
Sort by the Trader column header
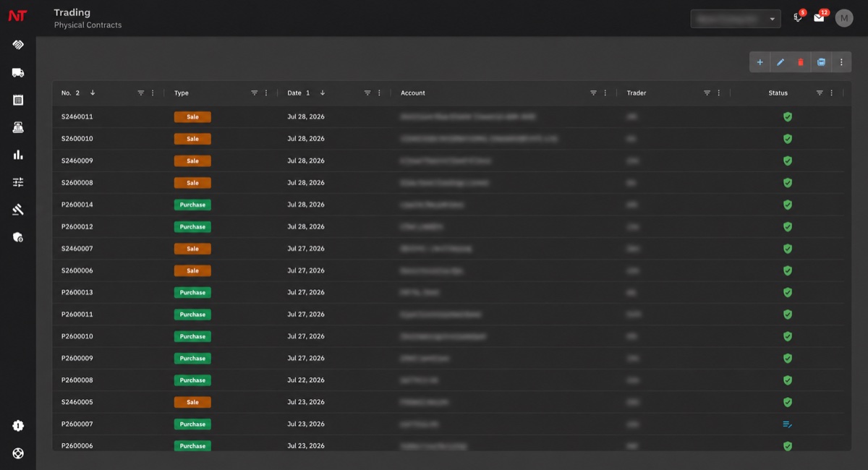click(x=637, y=93)
